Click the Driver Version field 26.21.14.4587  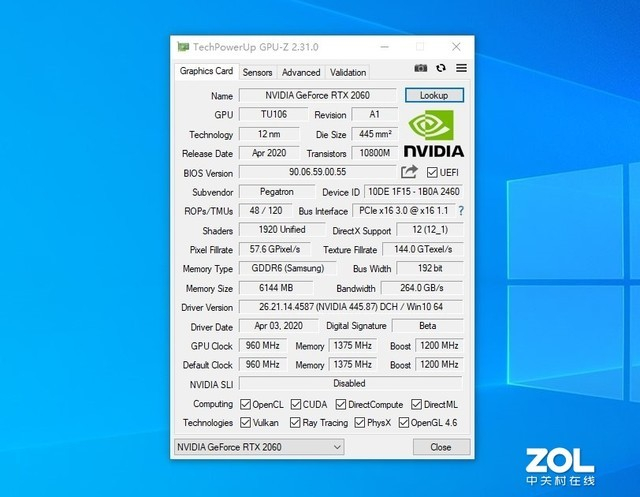(x=351, y=307)
